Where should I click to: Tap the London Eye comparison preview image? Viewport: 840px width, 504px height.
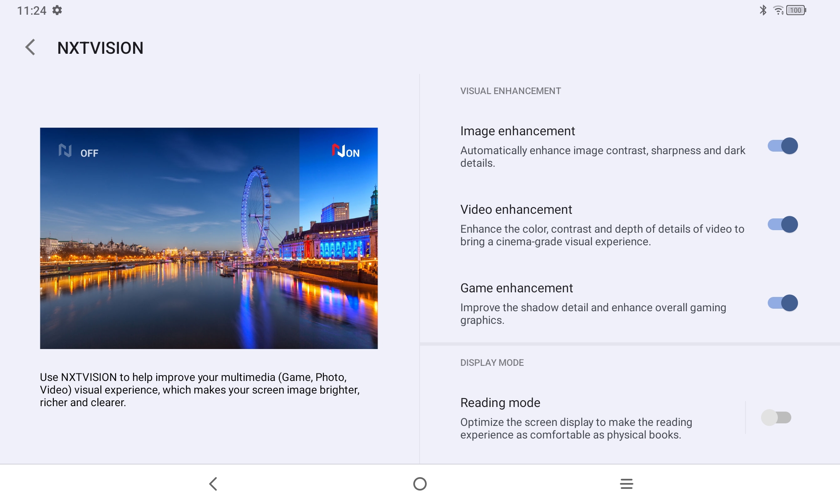pyautogui.click(x=209, y=238)
